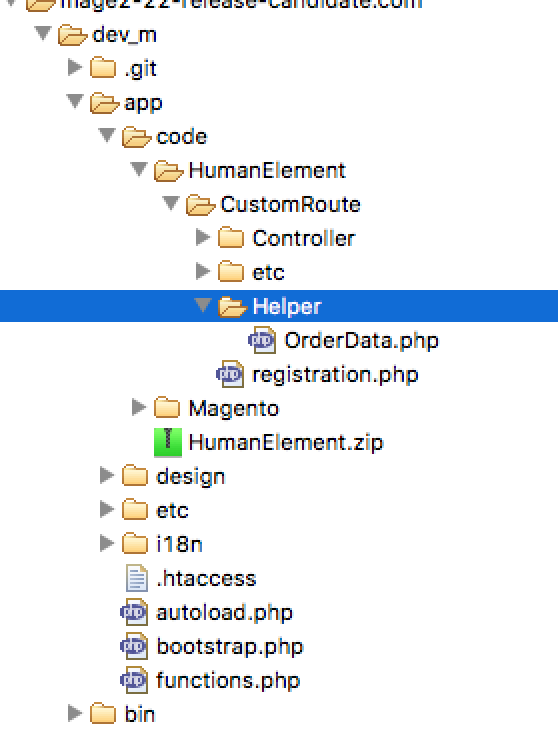Expand the i18n folder arrow
The width and height of the screenshot is (558, 734).
pos(107,543)
